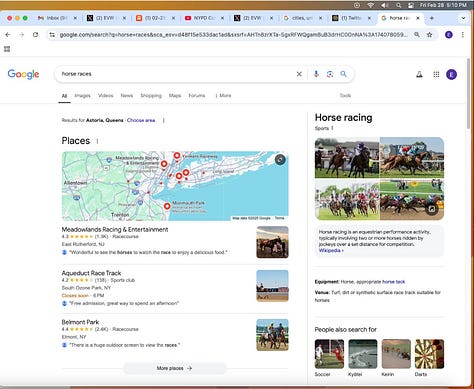
Task: Open site information icon in address bar
Action: pos(52,35)
